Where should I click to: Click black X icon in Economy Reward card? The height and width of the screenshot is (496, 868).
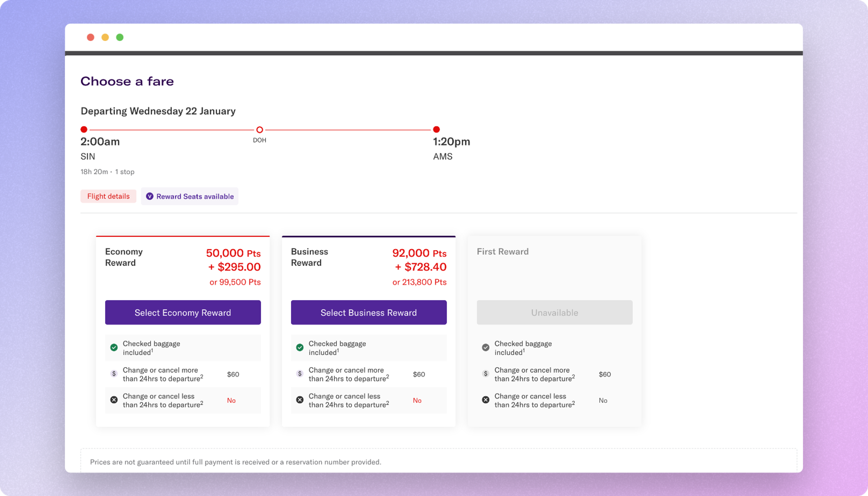click(114, 400)
